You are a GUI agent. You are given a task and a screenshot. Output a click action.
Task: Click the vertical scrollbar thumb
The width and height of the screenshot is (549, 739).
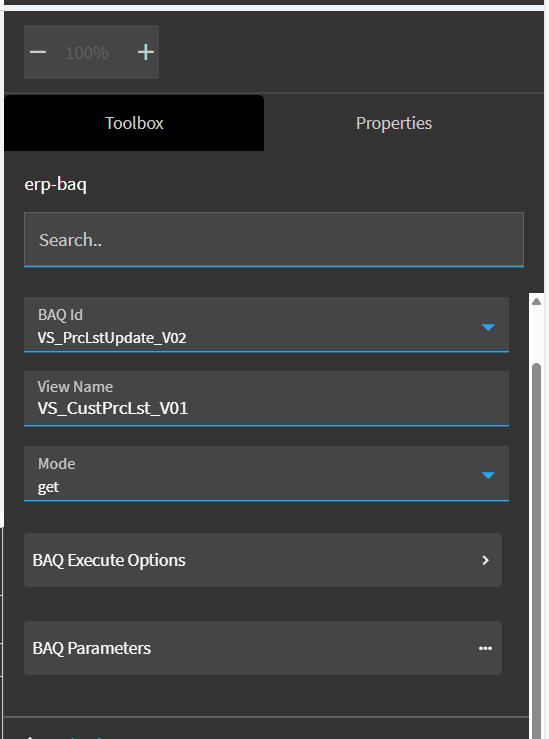pos(536,551)
